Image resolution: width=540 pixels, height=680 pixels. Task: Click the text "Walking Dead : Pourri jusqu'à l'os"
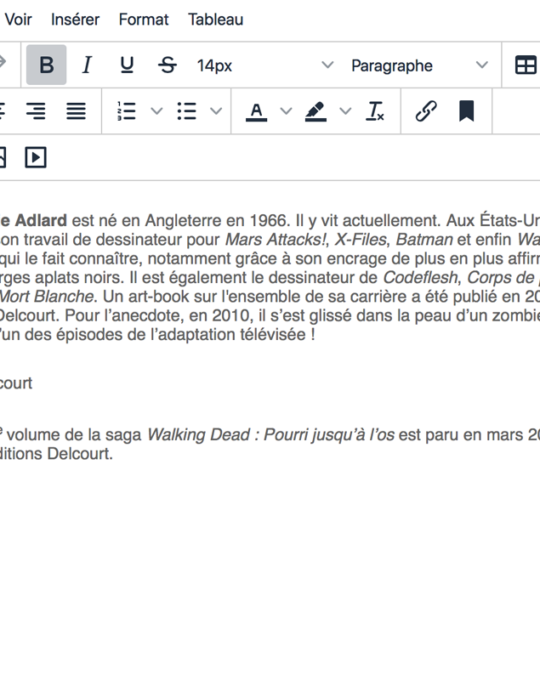271,435
